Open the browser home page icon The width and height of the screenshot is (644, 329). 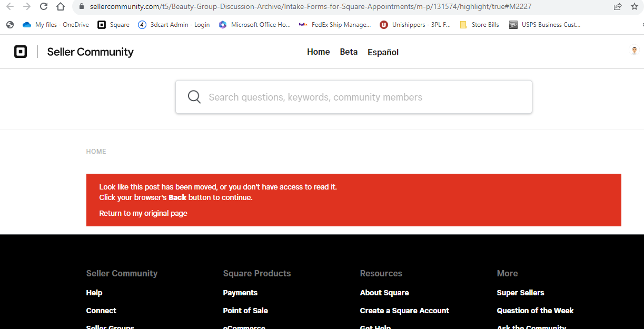[x=60, y=7]
